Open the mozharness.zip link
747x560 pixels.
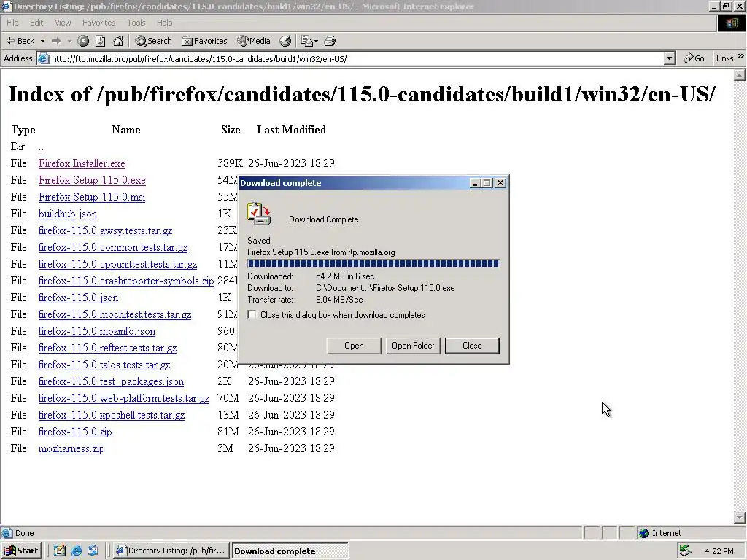coord(71,448)
